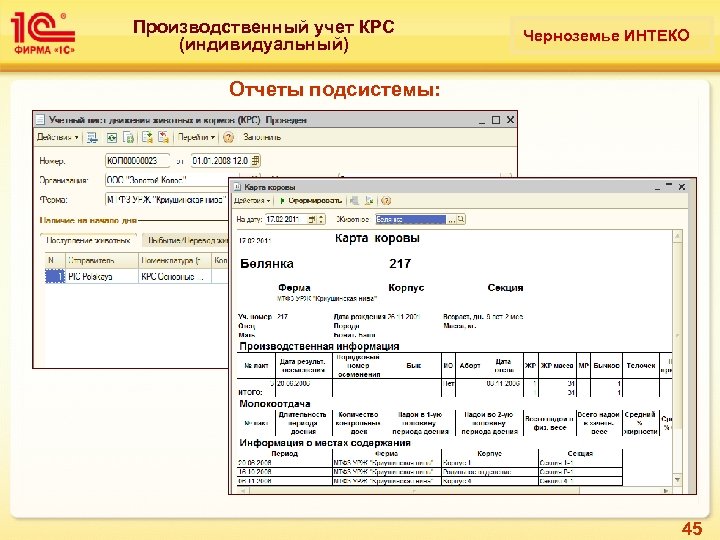Open Действия menu in Карта коровы window

(x=252, y=201)
